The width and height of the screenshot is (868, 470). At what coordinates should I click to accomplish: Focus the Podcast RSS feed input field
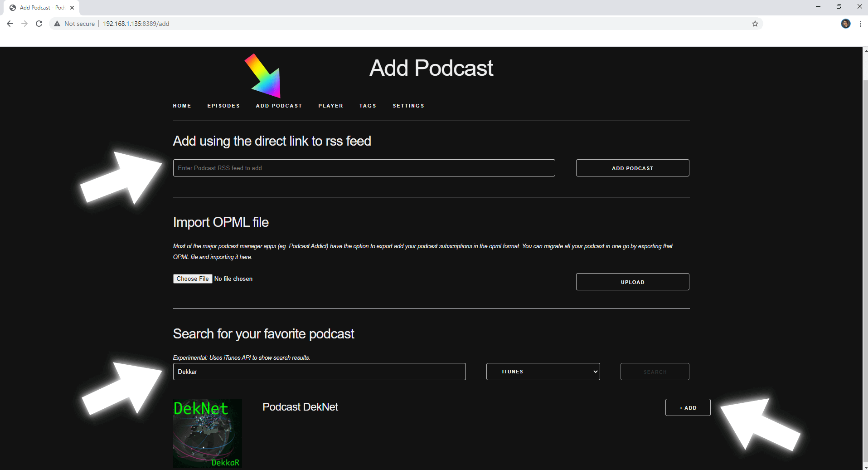coord(364,168)
